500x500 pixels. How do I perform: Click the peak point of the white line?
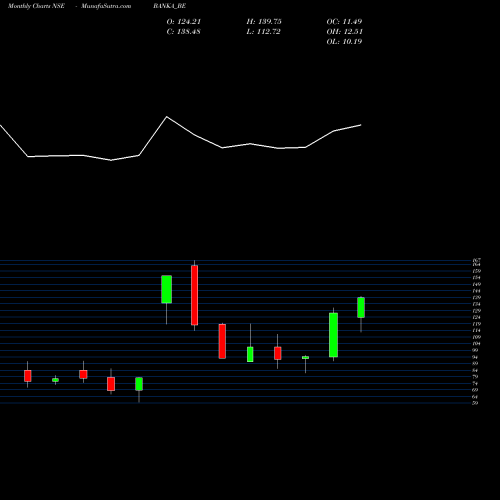pyautogui.click(x=167, y=117)
